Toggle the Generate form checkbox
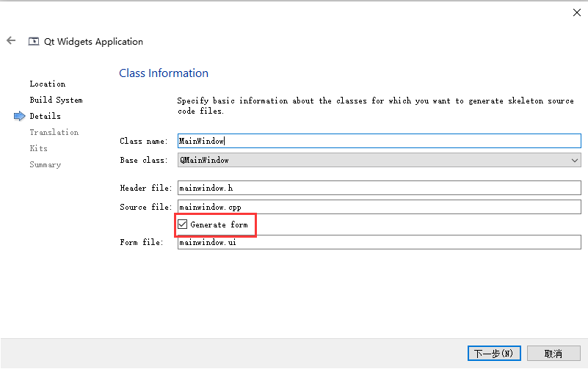Viewport: 588px width, 369px height. [183, 224]
